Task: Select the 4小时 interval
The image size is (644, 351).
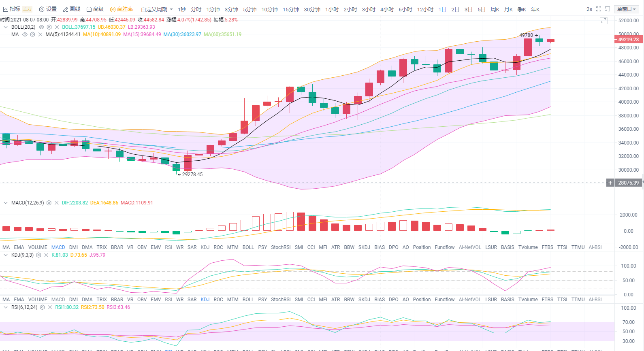Action: [x=387, y=9]
